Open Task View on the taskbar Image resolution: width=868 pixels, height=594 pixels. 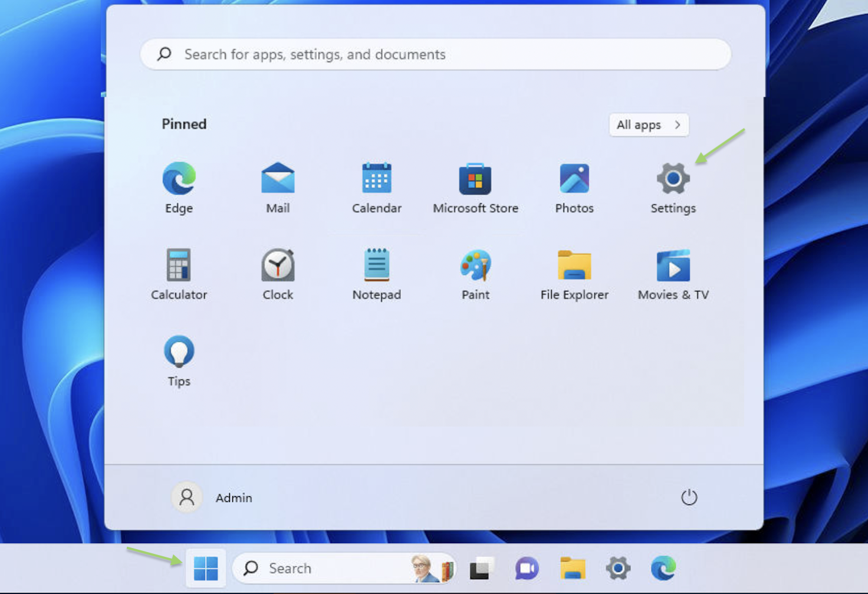[x=481, y=568]
